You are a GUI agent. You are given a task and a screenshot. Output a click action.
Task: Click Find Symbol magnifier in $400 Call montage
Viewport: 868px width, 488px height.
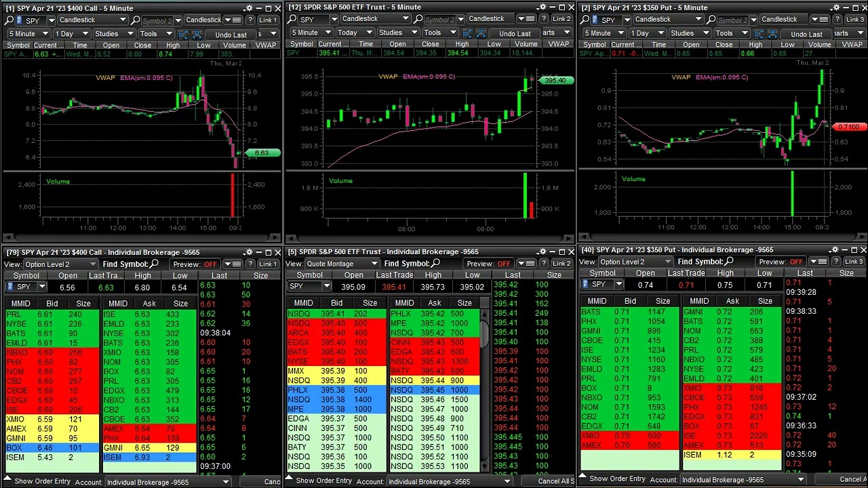click(x=154, y=264)
